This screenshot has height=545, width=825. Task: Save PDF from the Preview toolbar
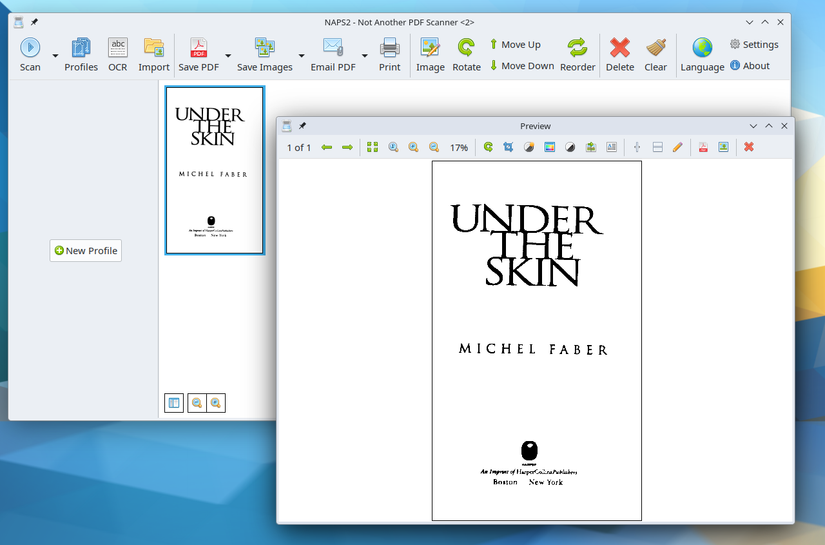coord(703,147)
